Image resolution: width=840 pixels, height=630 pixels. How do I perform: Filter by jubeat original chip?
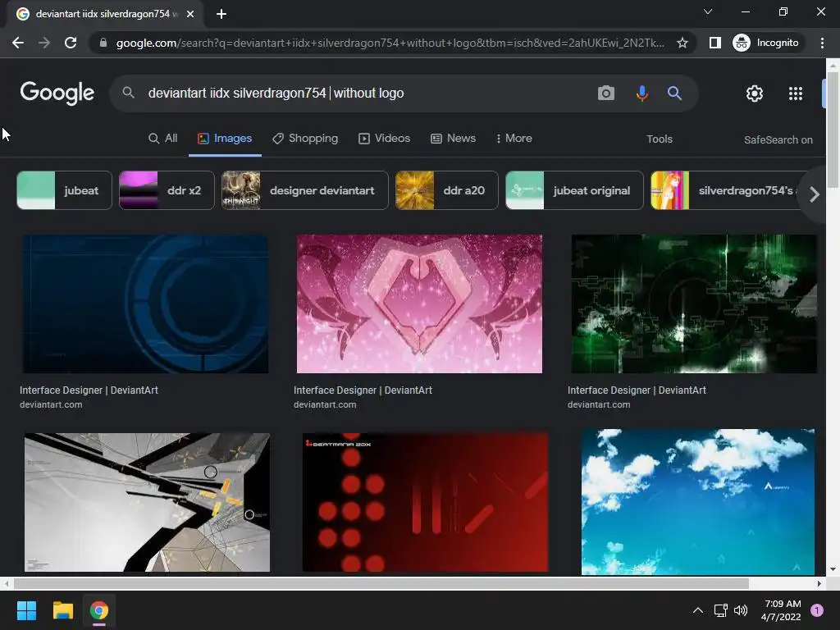[574, 190]
